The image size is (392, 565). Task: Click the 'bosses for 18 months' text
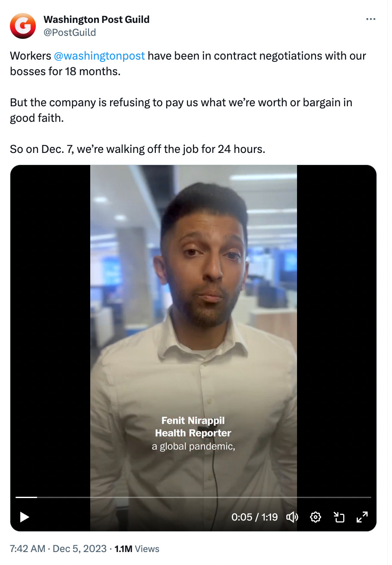tap(65, 71)
